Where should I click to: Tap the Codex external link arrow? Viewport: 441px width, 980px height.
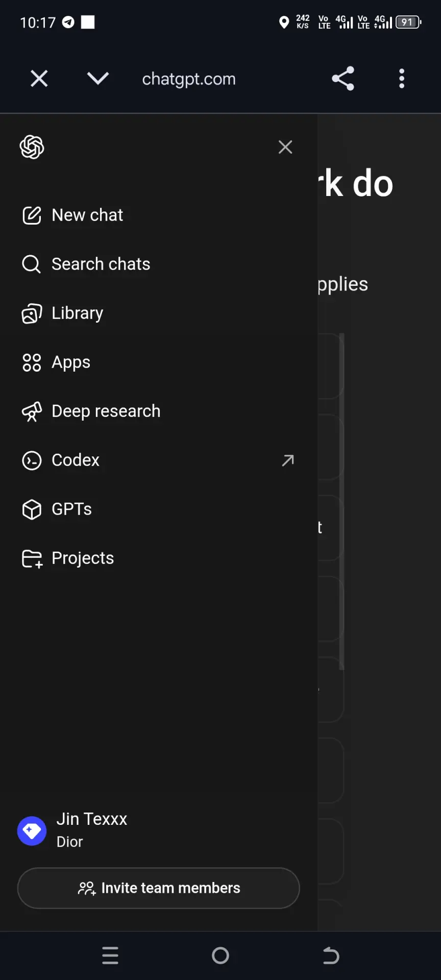(288, 460)
